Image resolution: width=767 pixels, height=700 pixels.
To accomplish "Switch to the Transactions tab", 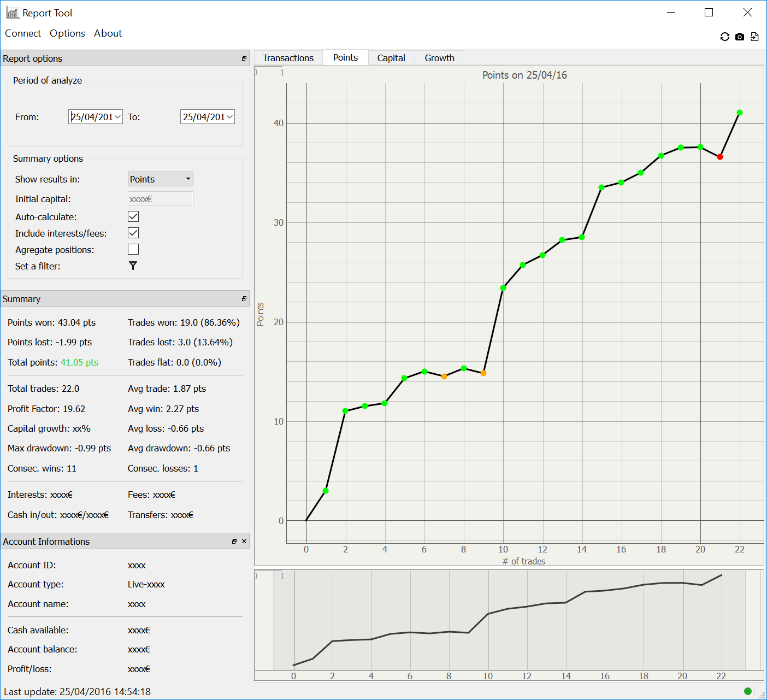I will 288,58.
